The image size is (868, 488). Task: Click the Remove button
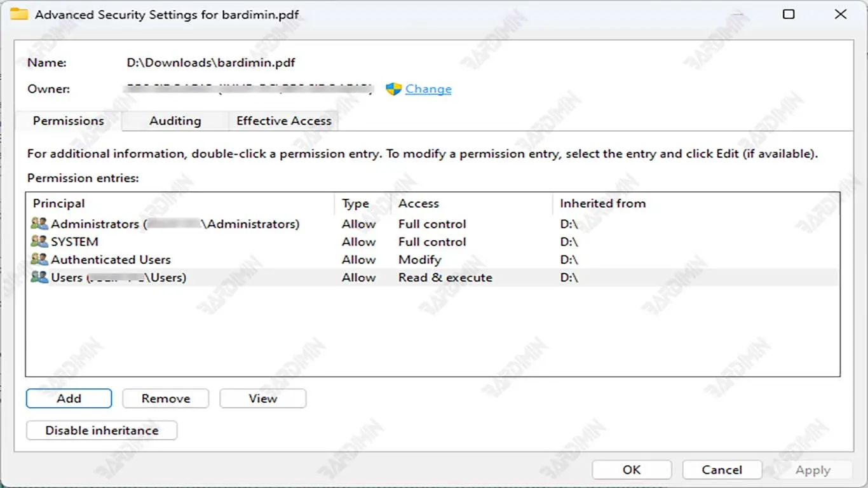166,398
